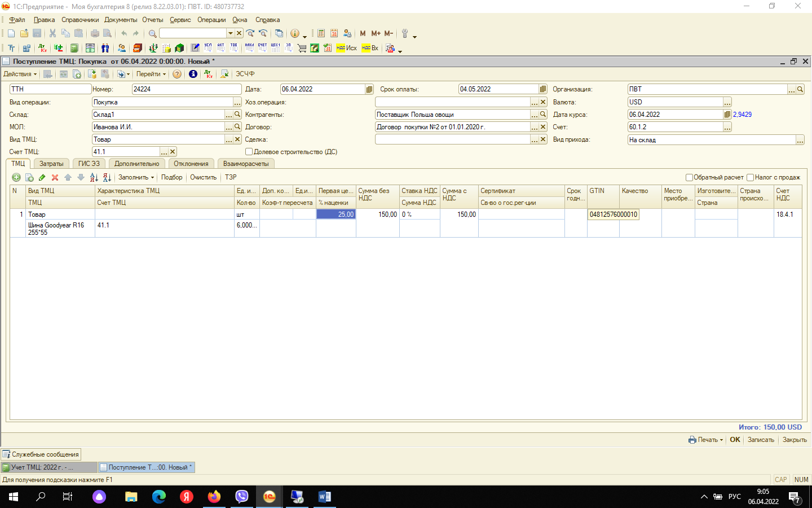Toggle the Налог с продаж checkbox
The height and width of the screenshot is (508, 812).
click(750, 177)
